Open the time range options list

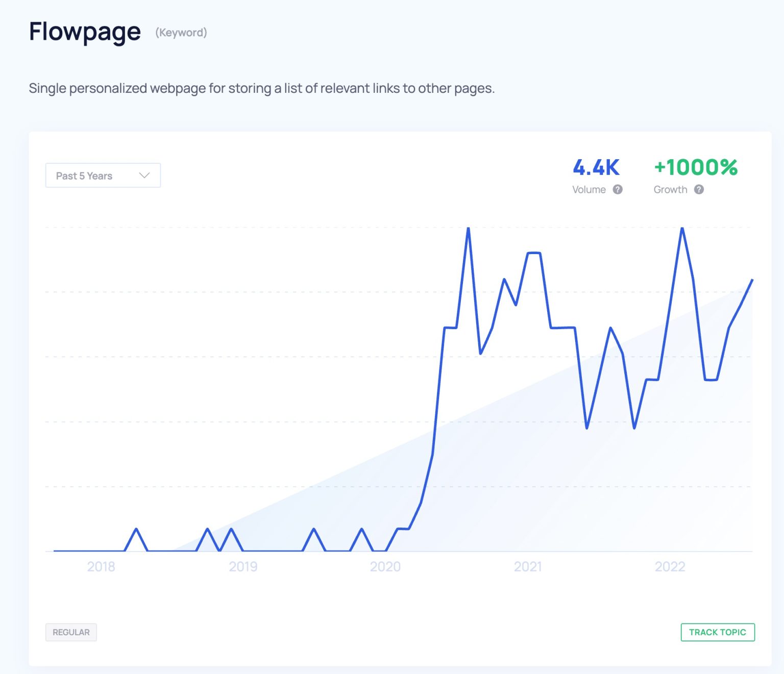pos(103,175)
